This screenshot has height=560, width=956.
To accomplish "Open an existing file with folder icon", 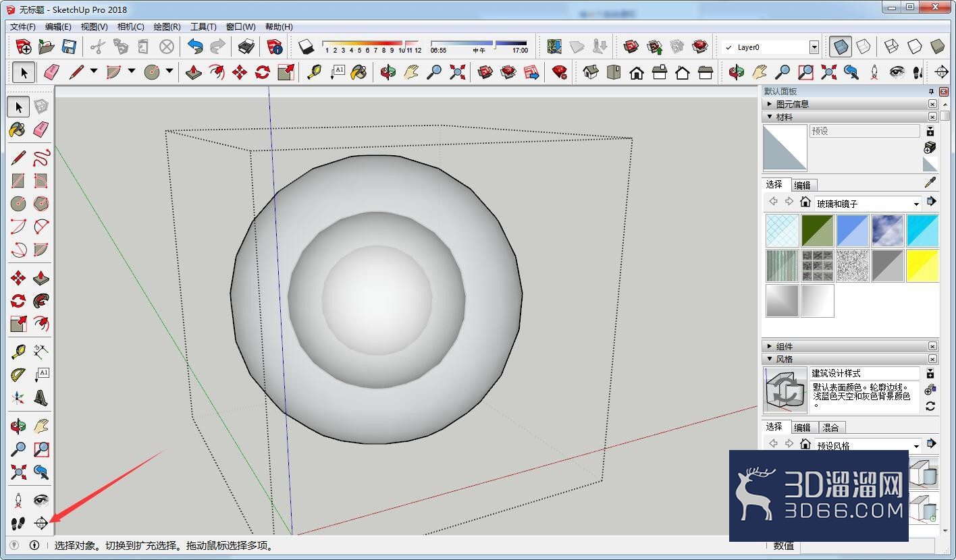I will (x=47, y=47).
